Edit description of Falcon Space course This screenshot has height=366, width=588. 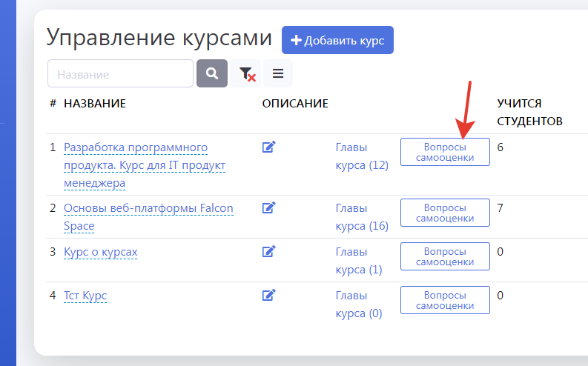click(269, 208)
